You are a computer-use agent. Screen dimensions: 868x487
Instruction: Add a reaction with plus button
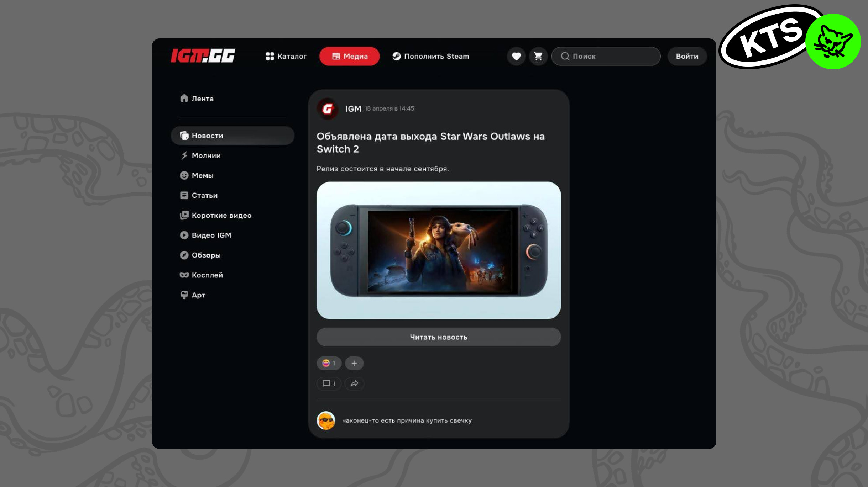click(354, 363)
